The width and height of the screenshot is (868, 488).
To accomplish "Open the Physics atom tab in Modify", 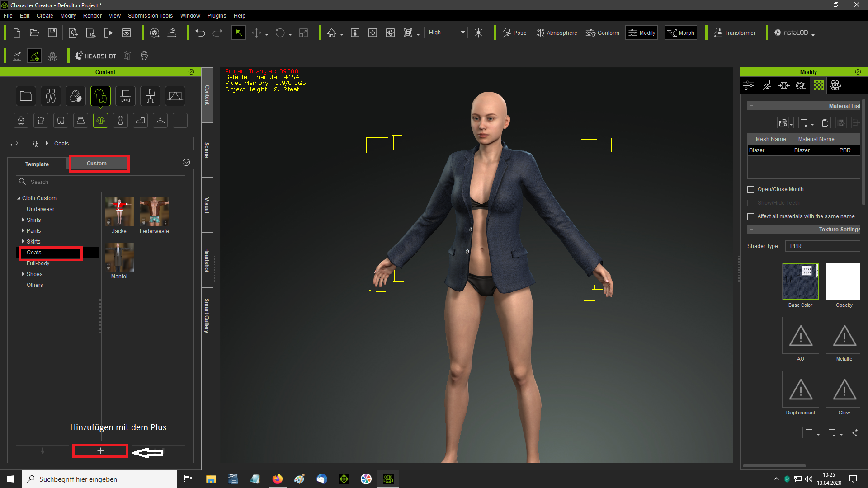I will pos(835,85).
